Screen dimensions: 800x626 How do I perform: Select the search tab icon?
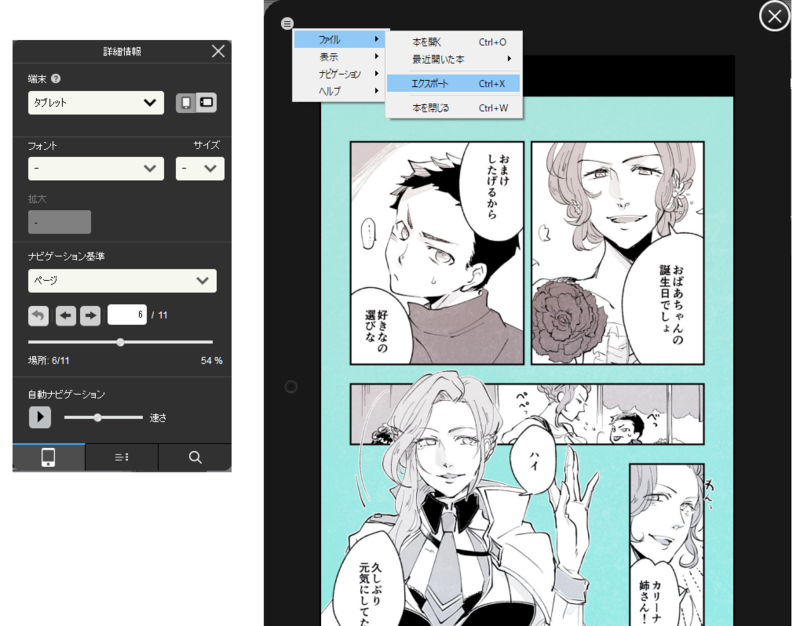pos(195,457)
